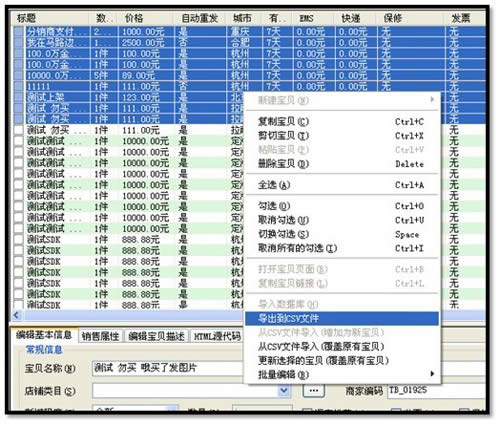The height and width of the screenshot is (425, 500).
Task: Click the 自动重发 column header
Action: click(200, 18)
